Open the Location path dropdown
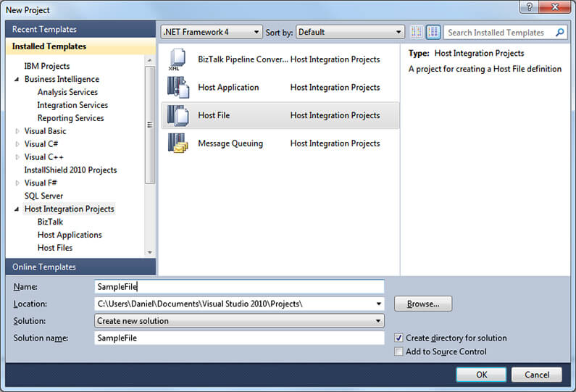This screenshot has height=392, width=576. pyautogui.click(x=378, y=304)
